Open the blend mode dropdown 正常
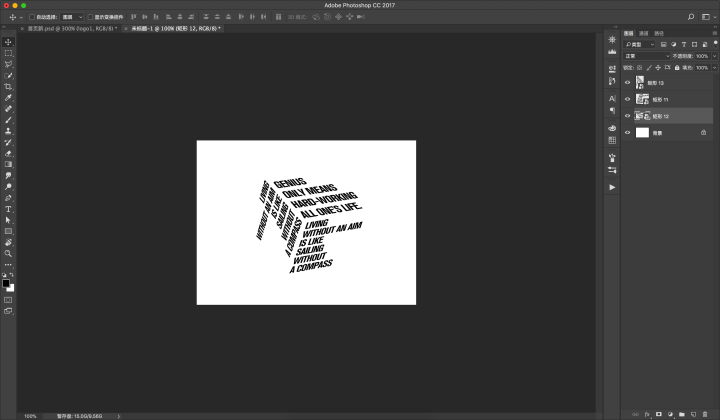Viewport: 720px width, 420px height. pyautogui.click(x=646, y=56)
